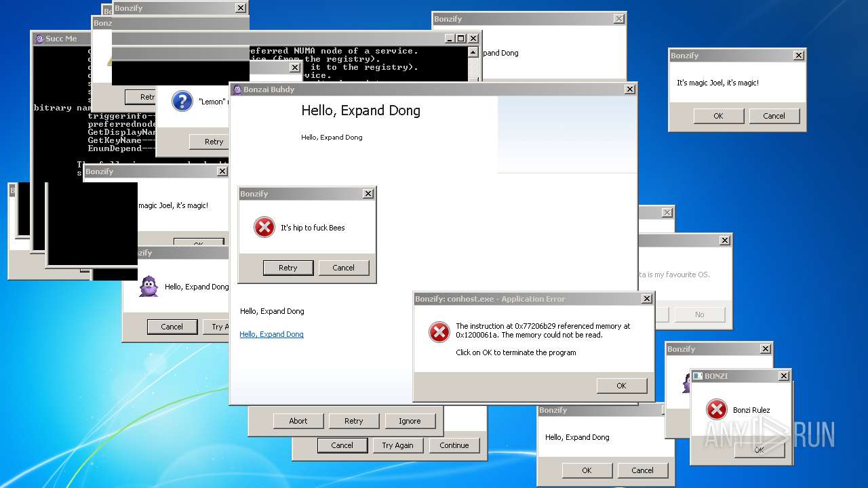Click the Bonzai Buhdy title bar text

(269, 89)
